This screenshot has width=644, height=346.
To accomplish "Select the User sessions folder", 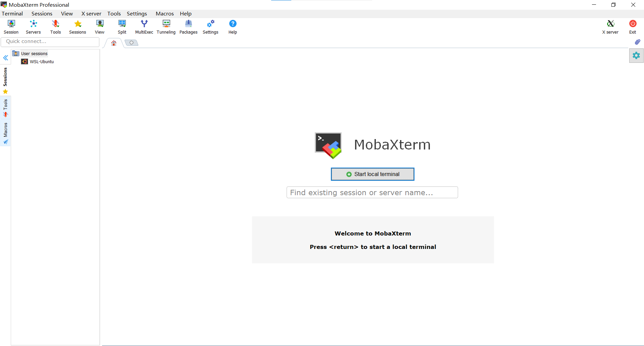I will tap(30, 54).
